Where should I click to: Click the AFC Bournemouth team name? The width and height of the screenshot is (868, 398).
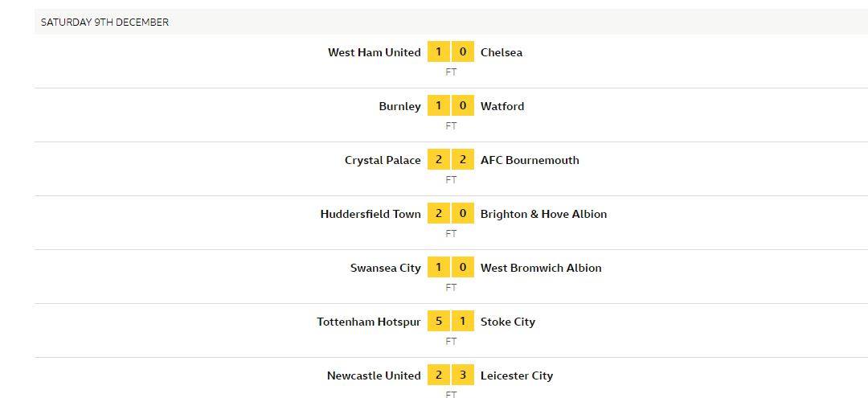[530, 160]
